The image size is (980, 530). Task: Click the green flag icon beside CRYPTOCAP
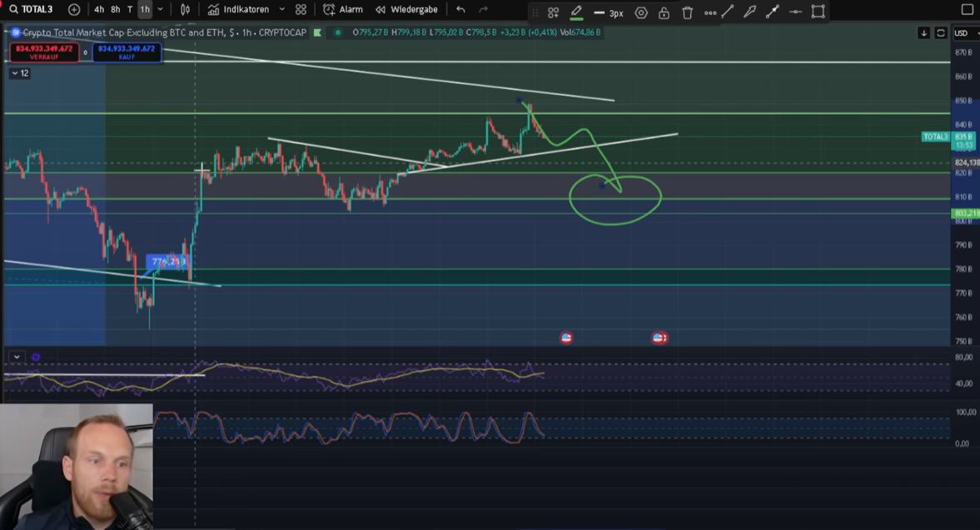[317, 32]
